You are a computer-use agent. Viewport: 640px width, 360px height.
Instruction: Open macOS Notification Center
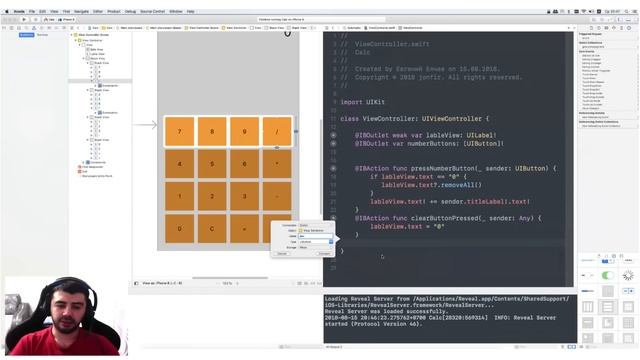click(x=634, y=11)
